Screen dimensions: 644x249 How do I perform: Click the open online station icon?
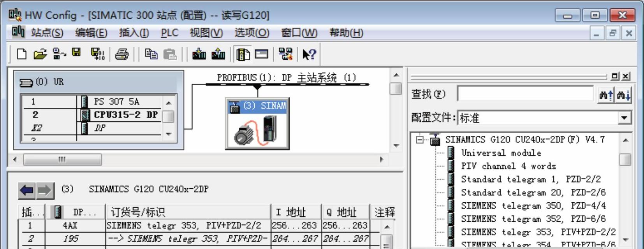click(59, 54)
